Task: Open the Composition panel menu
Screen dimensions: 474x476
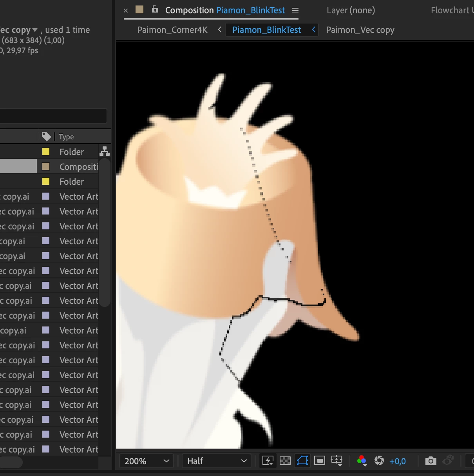Action: pos(295,11)
